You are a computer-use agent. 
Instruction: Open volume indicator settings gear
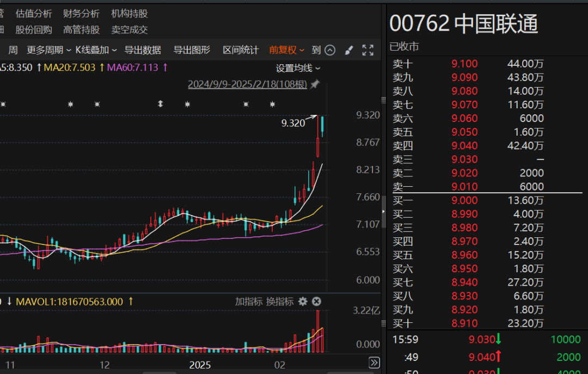[x=303, y=301]
